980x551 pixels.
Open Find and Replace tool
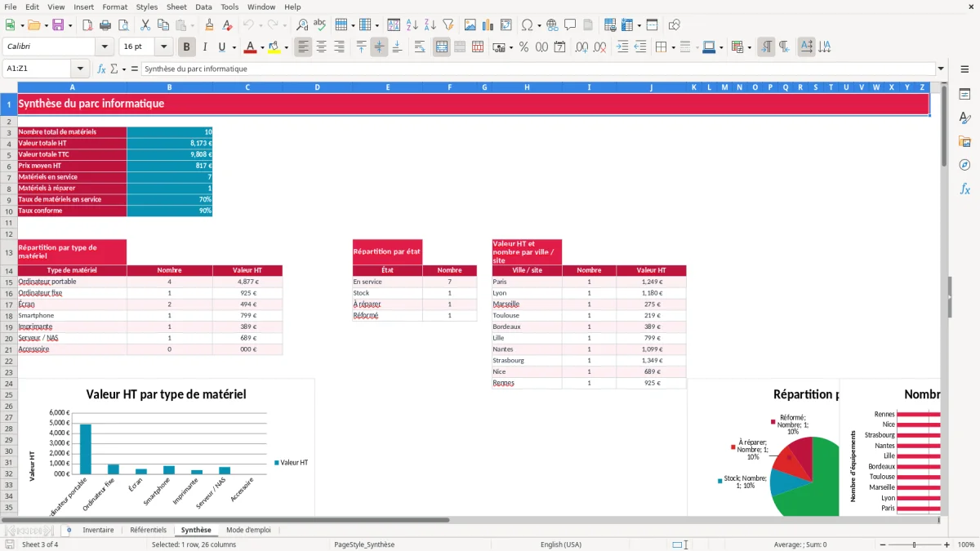pyautogui.click(x=302, y=25)
